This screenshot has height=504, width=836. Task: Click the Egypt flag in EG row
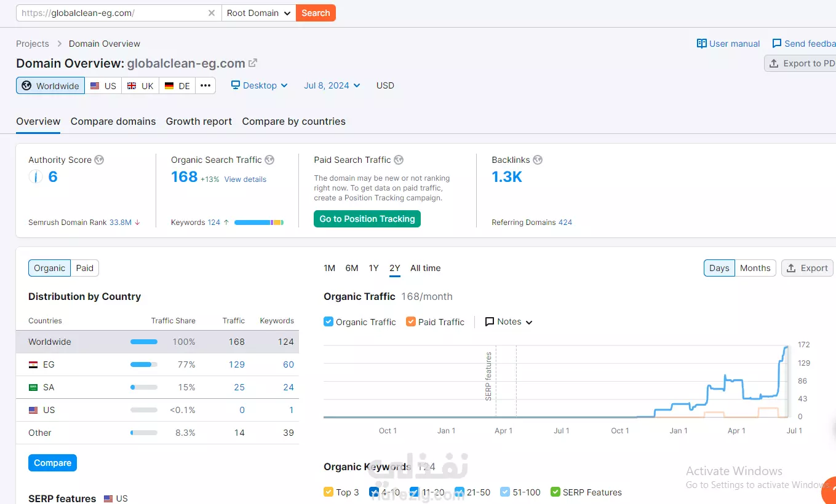(x=33, y=364)
